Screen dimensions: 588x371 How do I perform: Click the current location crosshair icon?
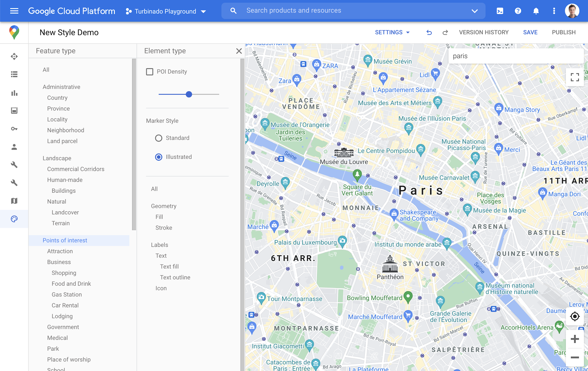click(574, 317)
